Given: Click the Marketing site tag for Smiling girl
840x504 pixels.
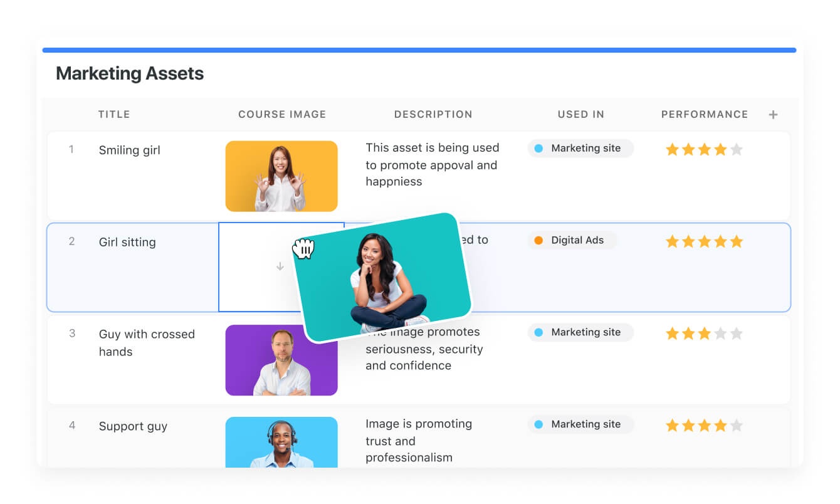Looking at the screenshot, I should 580,149.
